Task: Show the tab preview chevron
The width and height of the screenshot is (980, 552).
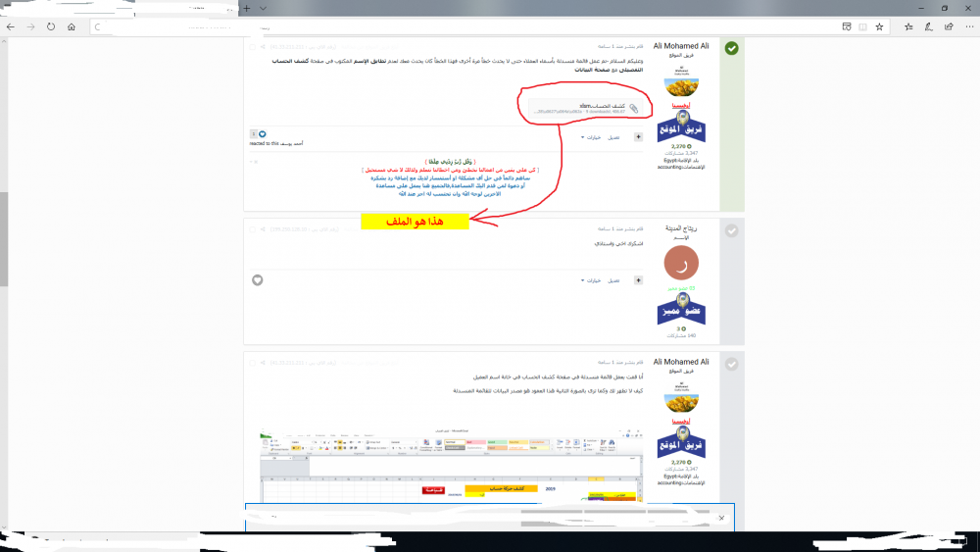Action: 263,8
